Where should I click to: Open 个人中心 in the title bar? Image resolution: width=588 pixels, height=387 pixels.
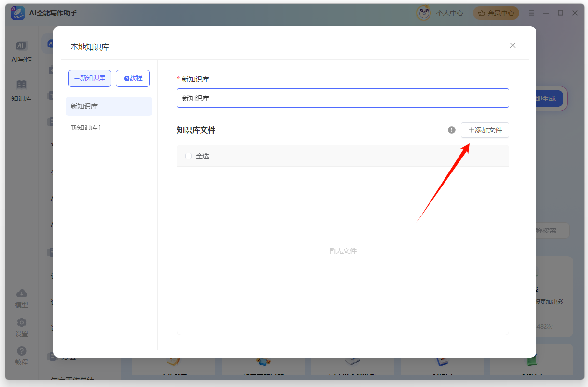click(x=450, y=13)
